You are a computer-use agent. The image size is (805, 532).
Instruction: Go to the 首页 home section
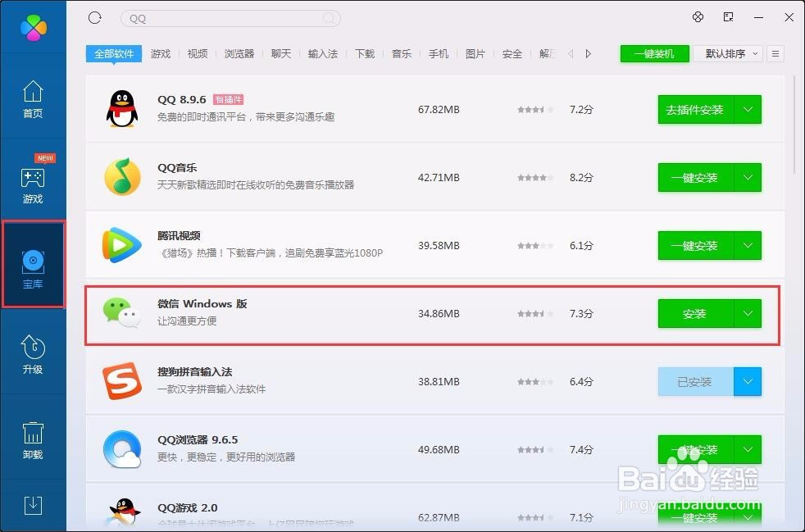coord(33,99)
